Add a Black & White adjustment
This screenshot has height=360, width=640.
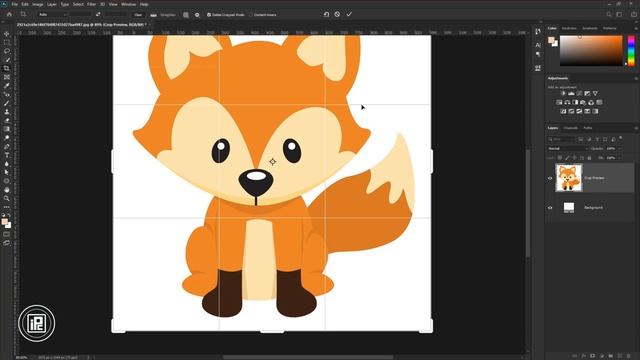point(575,102)
